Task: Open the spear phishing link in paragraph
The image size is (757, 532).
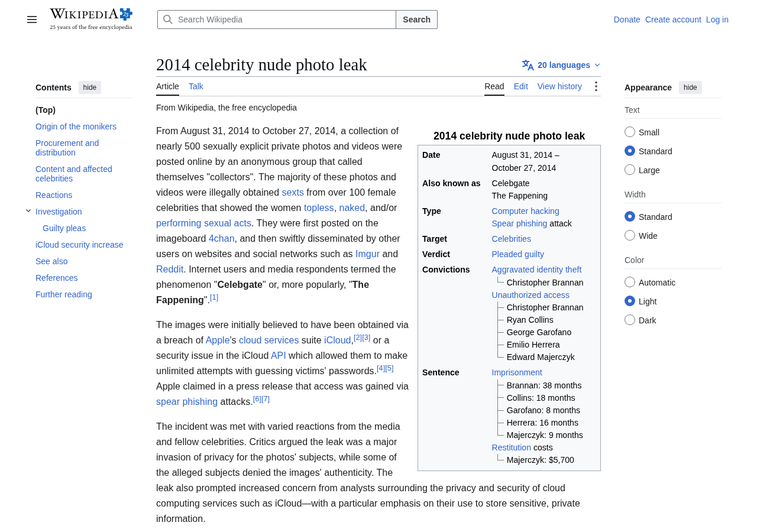Action: click(x=187, y=401)
